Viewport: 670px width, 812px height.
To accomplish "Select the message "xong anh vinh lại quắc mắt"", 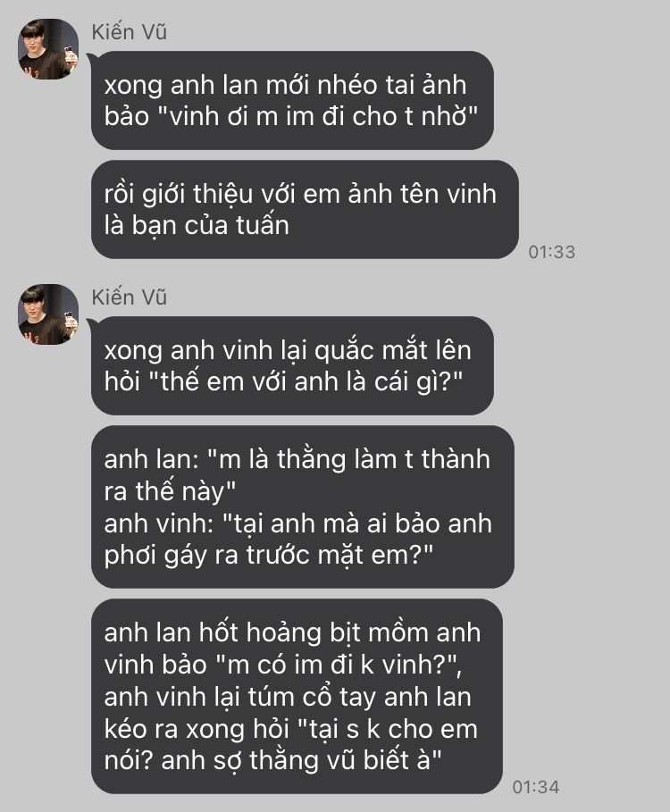I will pyautogui.click(x=292, y=365).
